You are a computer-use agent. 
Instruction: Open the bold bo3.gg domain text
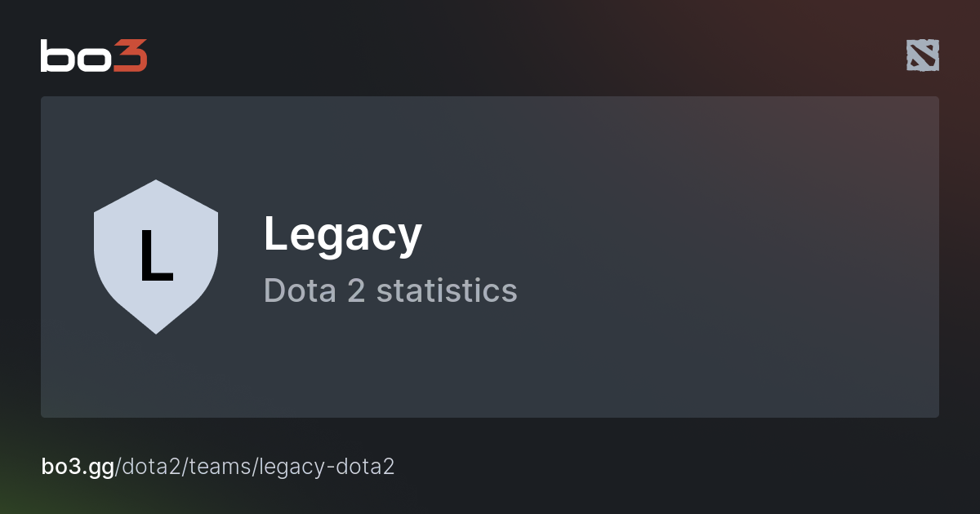[x=78, y=467]
